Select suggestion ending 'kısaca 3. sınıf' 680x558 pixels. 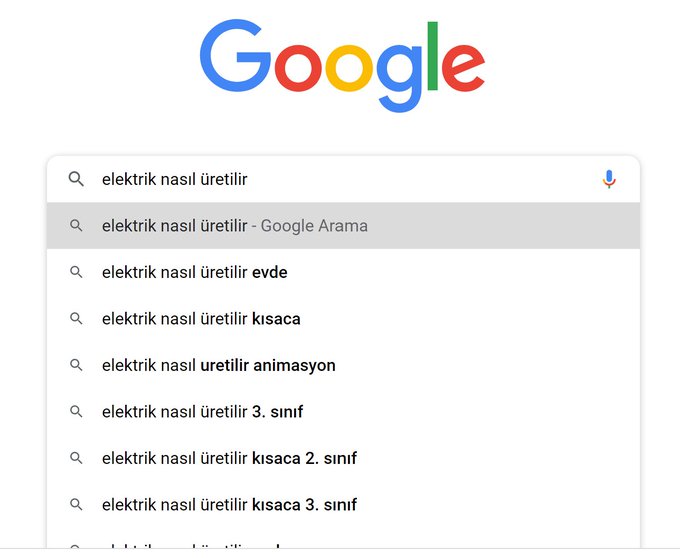click(x=343, y=504)
